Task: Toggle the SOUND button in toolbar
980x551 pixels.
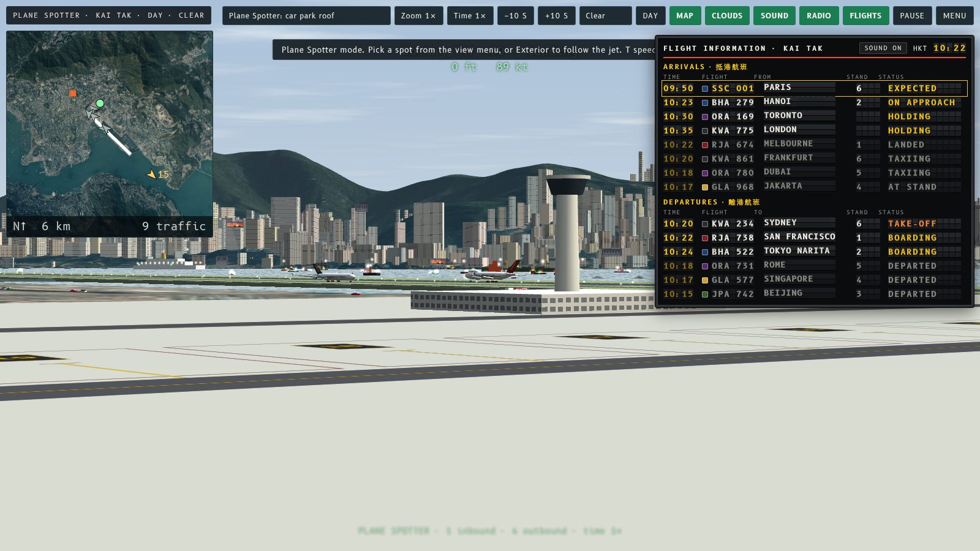Action: (x=775, y=15)
